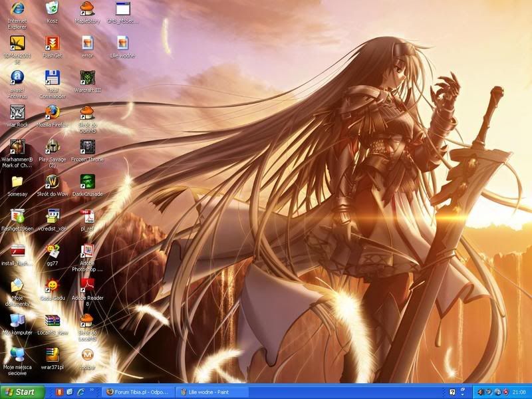Click the red shield tray icon
Image resolution: width=532 pixels, height=399 pixels.
[x=505, y=392]
